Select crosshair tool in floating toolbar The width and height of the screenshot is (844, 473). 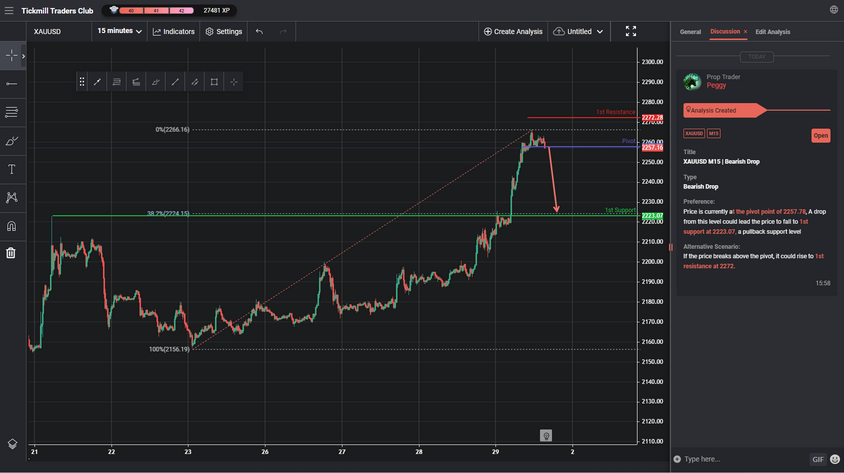click(x=234, y=82)
